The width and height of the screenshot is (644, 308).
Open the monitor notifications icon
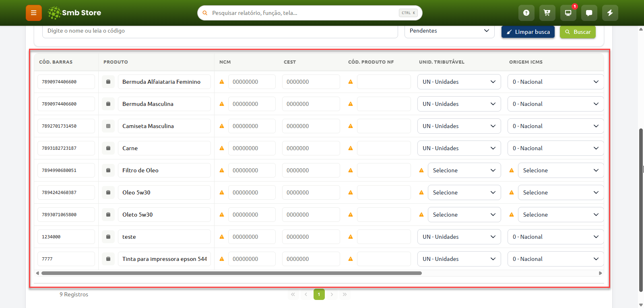(568, 13)
